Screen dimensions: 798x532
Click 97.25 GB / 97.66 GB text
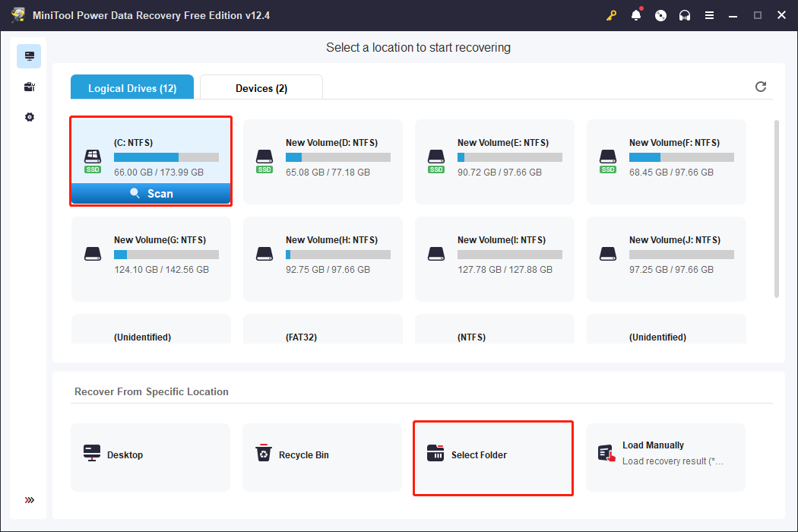click(x=671, y=269)
